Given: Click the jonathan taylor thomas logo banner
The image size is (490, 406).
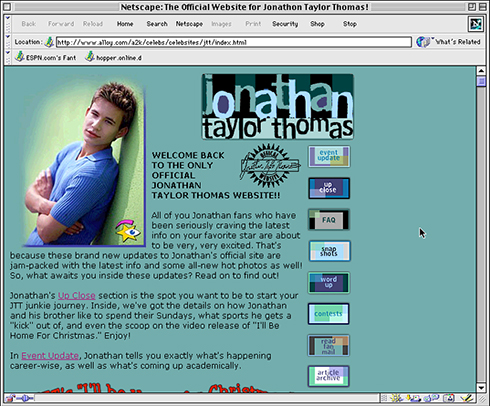Looking at the screenshot, I should click(278, 107).
